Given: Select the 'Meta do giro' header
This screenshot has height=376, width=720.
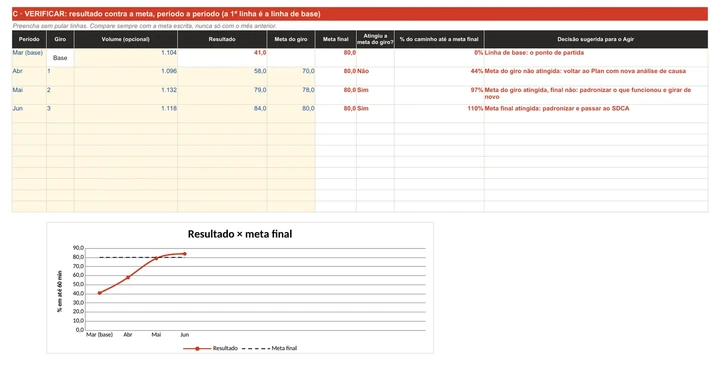Looking at the screenshot, I should click(x=291, y=39).
